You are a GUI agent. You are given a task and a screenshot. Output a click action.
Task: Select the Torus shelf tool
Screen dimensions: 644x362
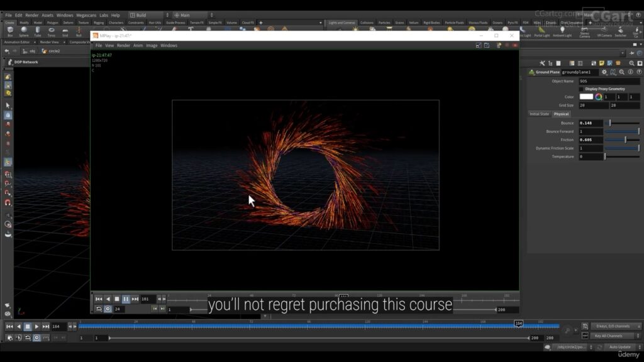point(52,31)
